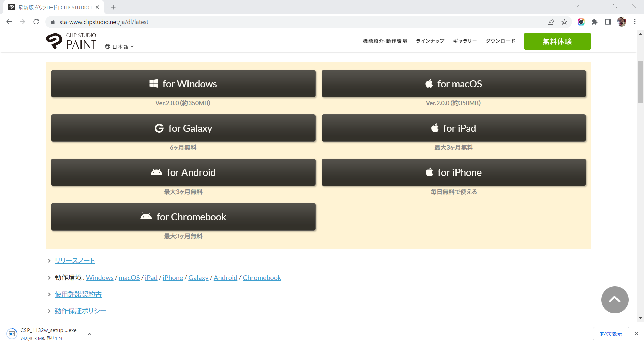
Task: Expand options for the CSP setup download
Action: tap(89, 334)
